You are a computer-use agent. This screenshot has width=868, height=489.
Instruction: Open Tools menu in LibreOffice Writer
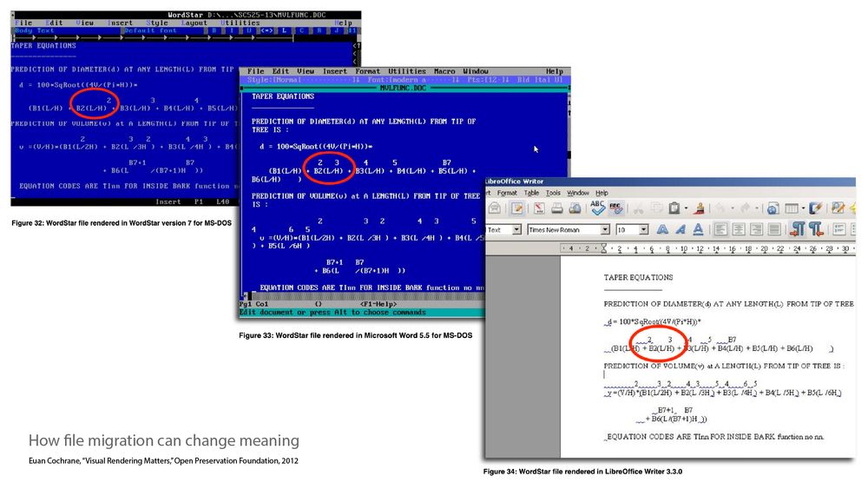[553, 193]
